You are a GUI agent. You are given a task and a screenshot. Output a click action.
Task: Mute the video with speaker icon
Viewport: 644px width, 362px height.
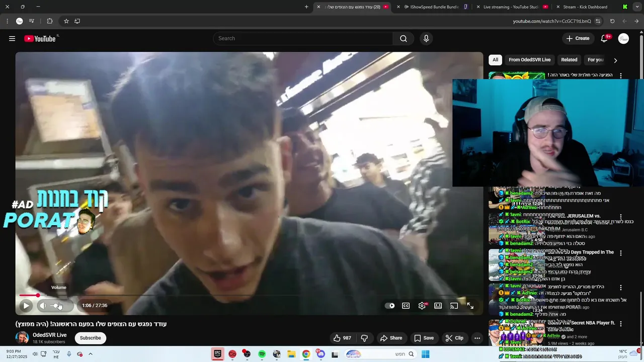click(x=43, y=306)
